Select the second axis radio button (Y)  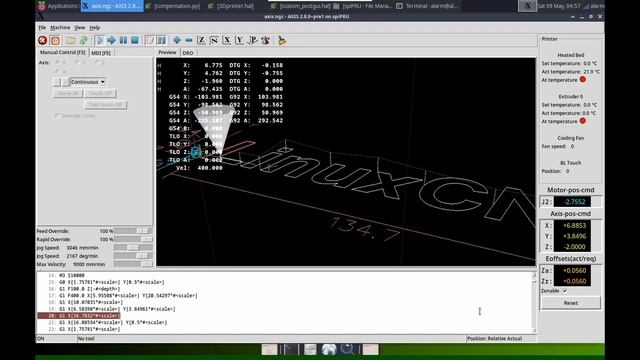pos(77,62)
